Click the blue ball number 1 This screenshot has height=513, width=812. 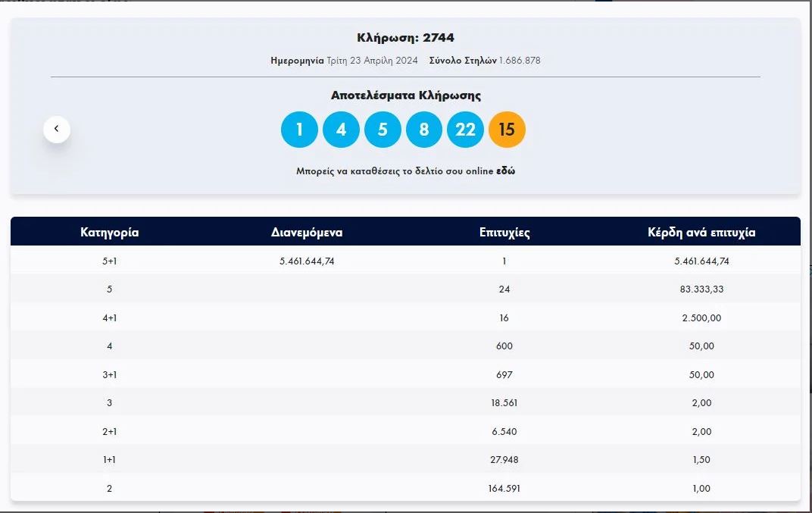pyautogui.click(x=299, y=130)
